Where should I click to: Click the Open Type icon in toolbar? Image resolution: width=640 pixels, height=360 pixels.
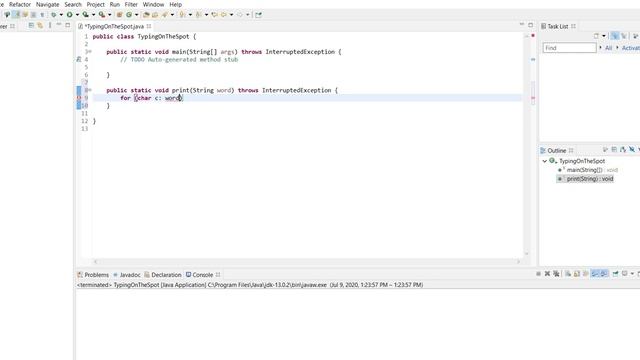pyautogui.click(x=146, y=15)
